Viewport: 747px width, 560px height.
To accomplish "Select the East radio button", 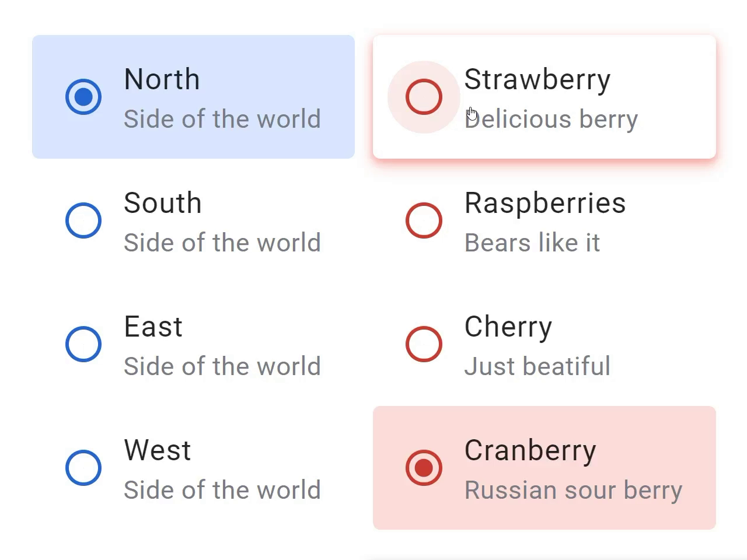I will tap(83, 344).
